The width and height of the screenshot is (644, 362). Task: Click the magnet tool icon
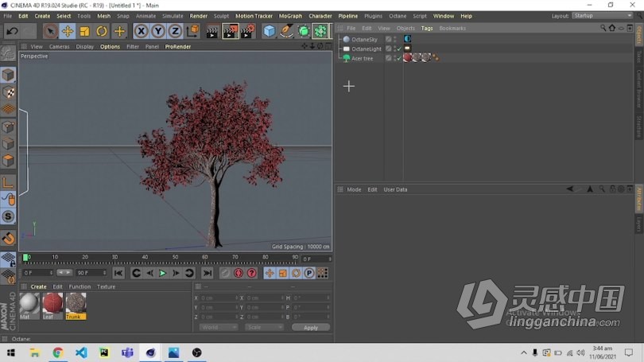8,239
